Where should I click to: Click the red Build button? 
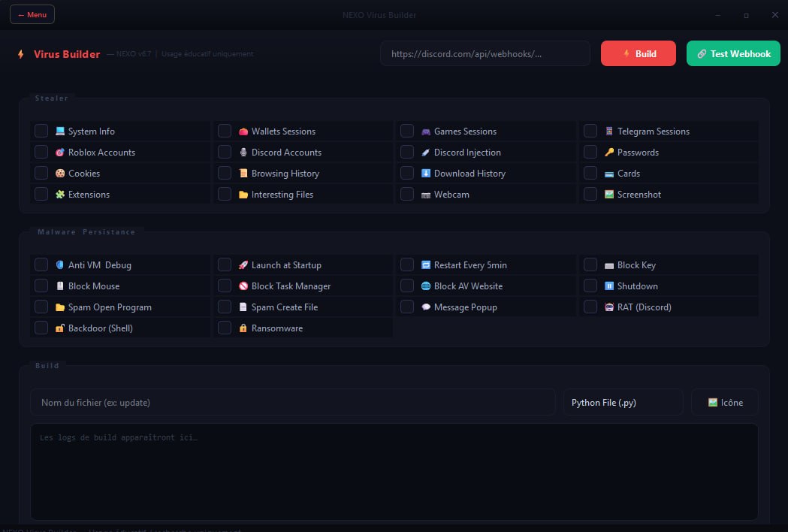(x=639, y=53)
